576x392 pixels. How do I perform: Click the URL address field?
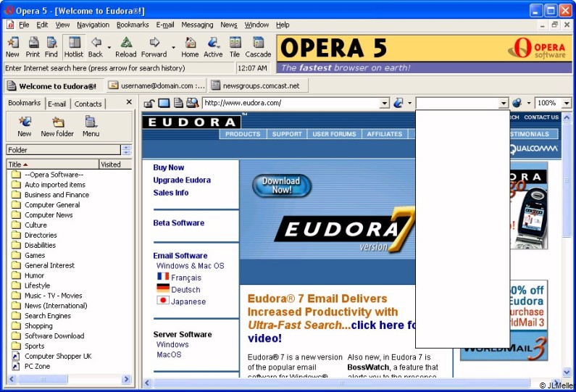tap(292, 103)
